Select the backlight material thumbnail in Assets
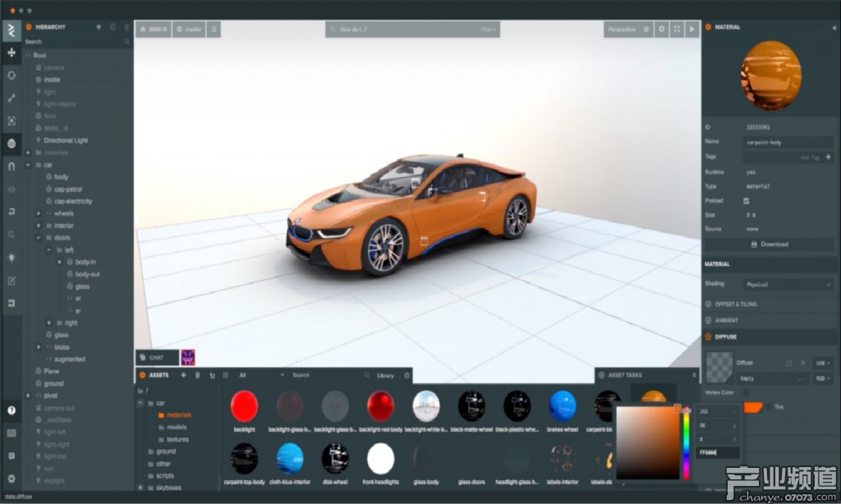 pos(244,404)
